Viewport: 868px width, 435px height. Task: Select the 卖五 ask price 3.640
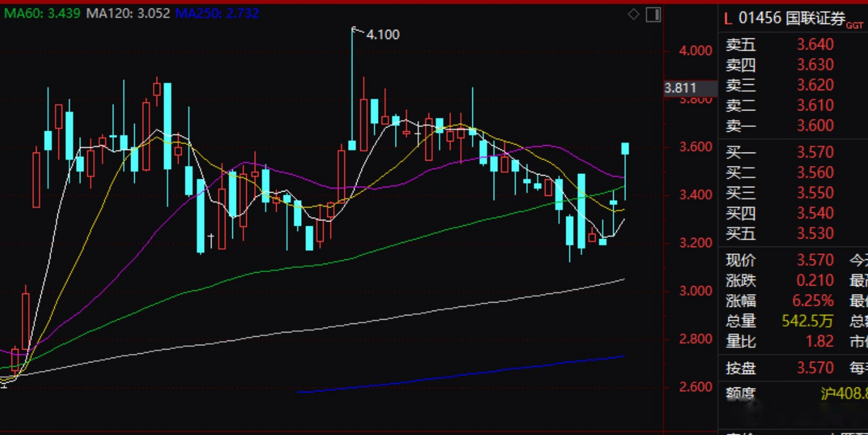point(815,45)
